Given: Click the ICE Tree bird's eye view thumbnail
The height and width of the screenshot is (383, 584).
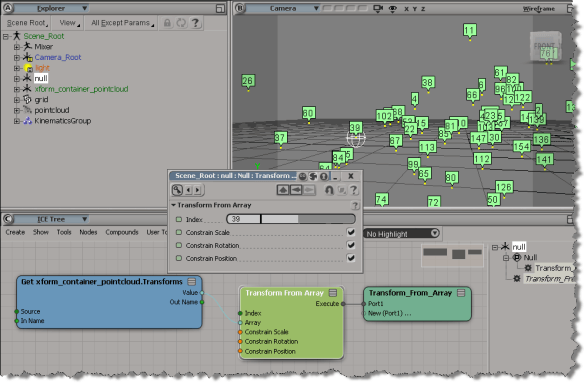Looking at the screenshot, I should pyautogui.click(x=452, y=255).
